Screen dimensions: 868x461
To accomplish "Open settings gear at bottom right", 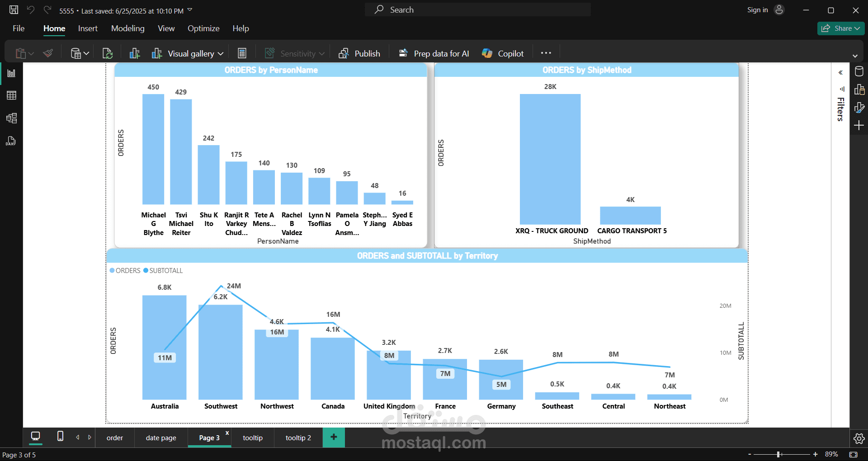I will coord(859,438).
